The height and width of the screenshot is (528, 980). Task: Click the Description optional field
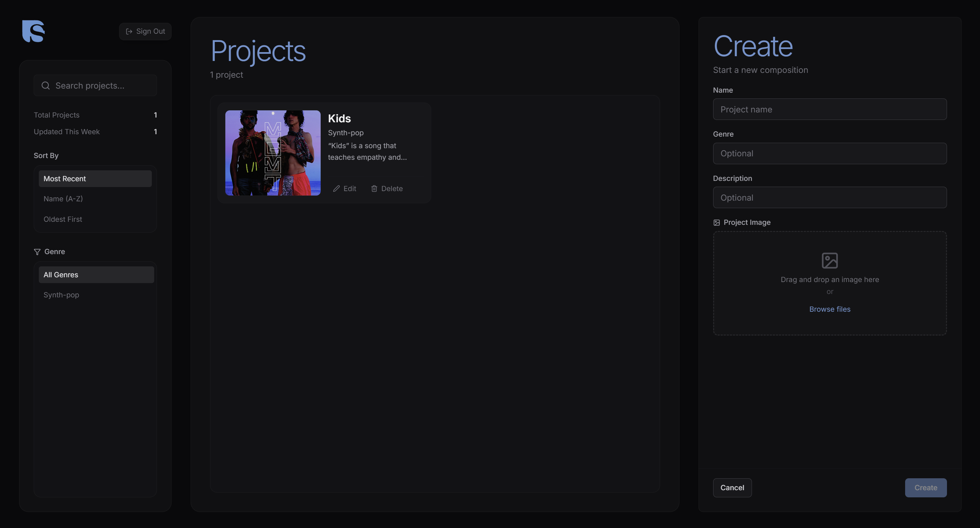point(829,198)
